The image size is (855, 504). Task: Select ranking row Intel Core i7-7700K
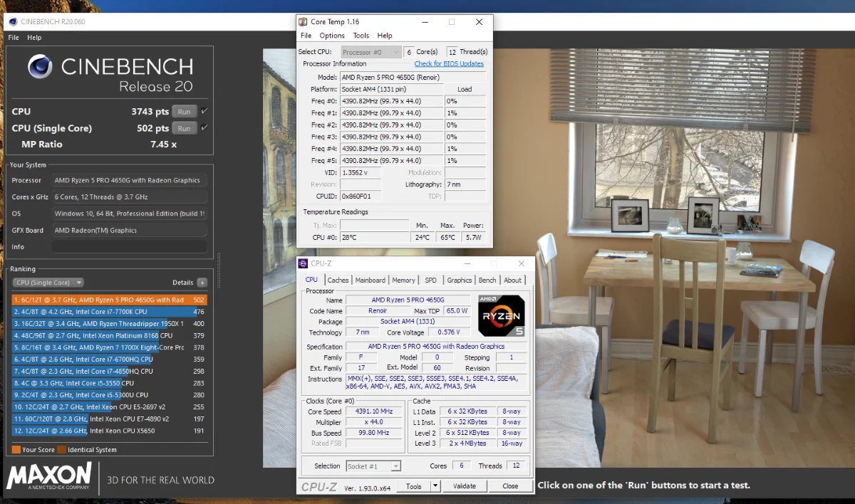(x=109, y=312)
